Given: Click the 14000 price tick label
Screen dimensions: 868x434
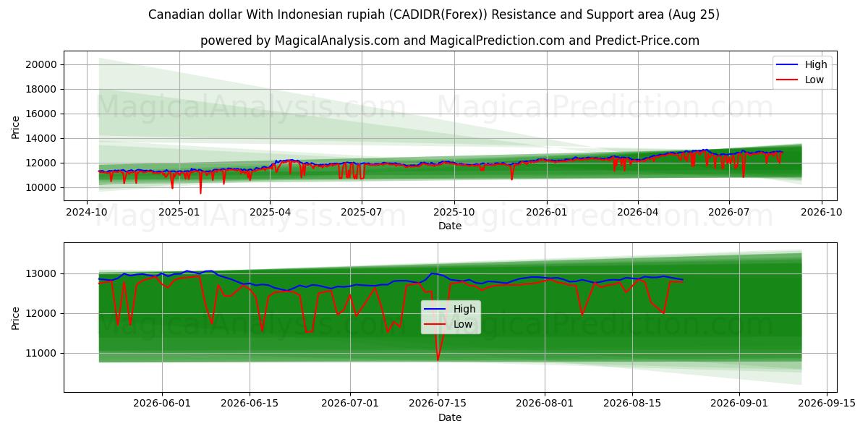Looking at the screenshot, I should 43,138.
